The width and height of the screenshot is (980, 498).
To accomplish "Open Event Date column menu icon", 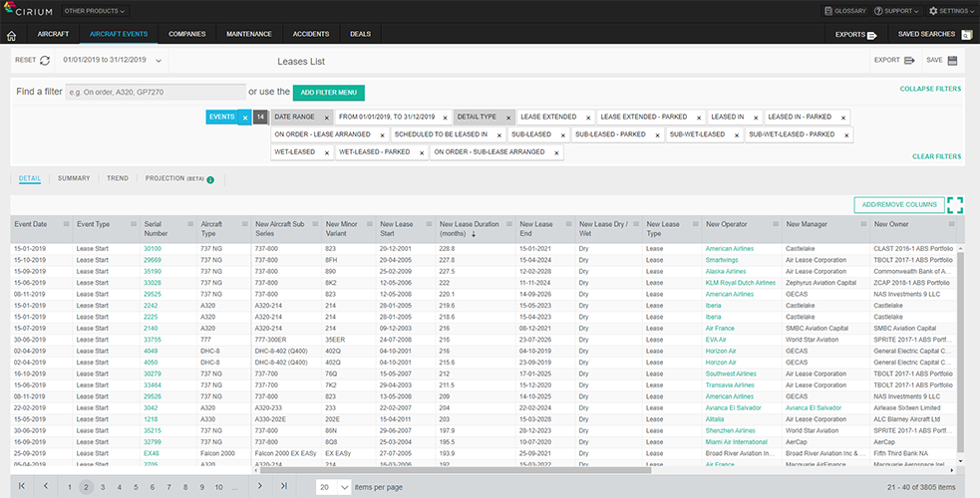I will (66, 225).
